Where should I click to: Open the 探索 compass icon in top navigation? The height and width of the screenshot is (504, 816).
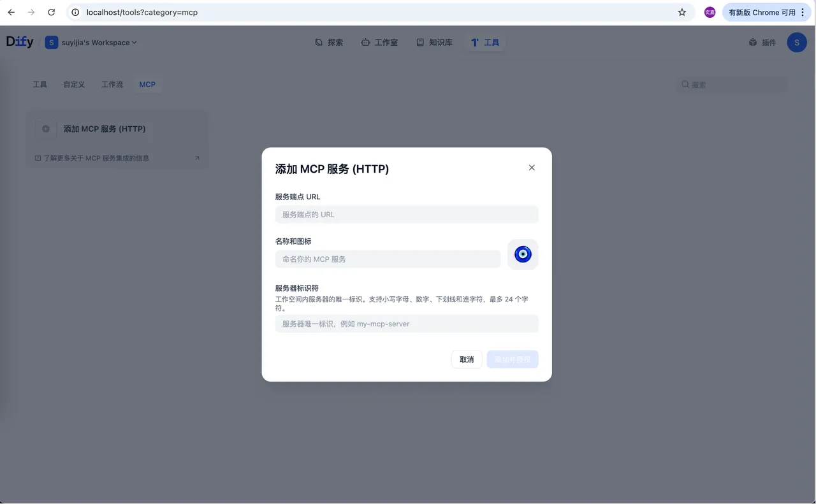(319, 42)
